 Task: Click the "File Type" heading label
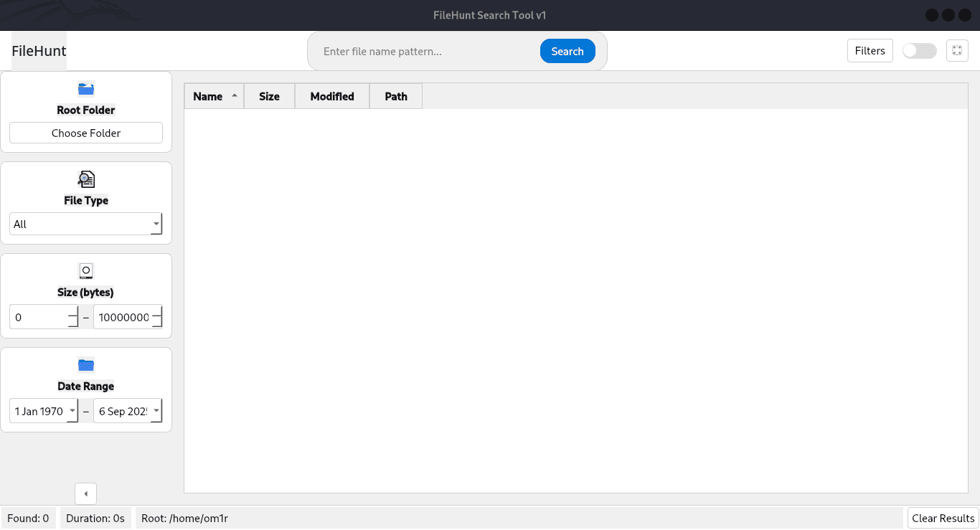(x=86, y=201)
